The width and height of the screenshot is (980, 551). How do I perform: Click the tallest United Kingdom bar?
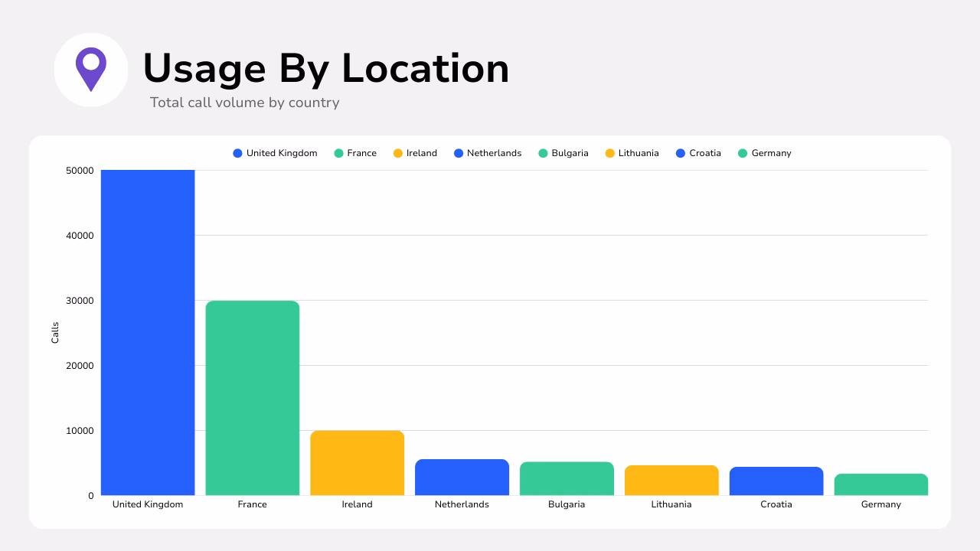pos(148,329)
